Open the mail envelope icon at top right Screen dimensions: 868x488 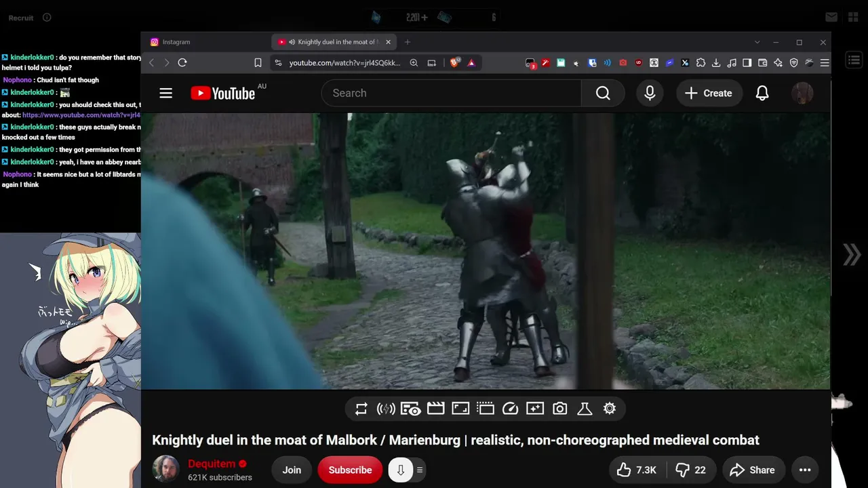click(831, 18)
